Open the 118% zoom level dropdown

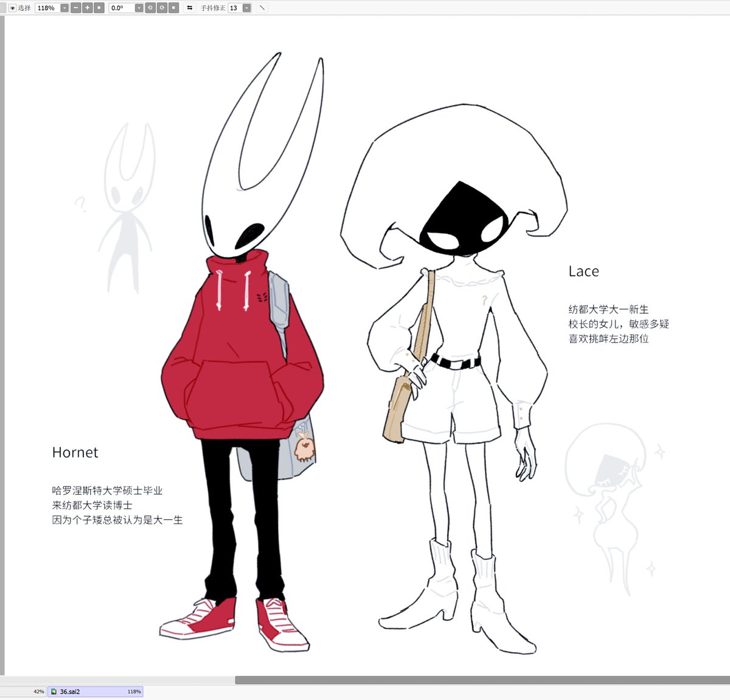click(x=64, y=8)
